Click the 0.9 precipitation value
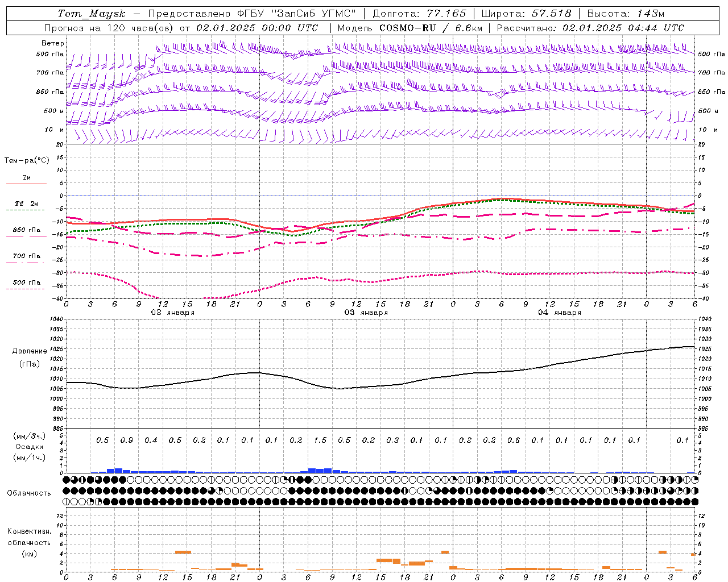728x582 pixels. (127, 440)
